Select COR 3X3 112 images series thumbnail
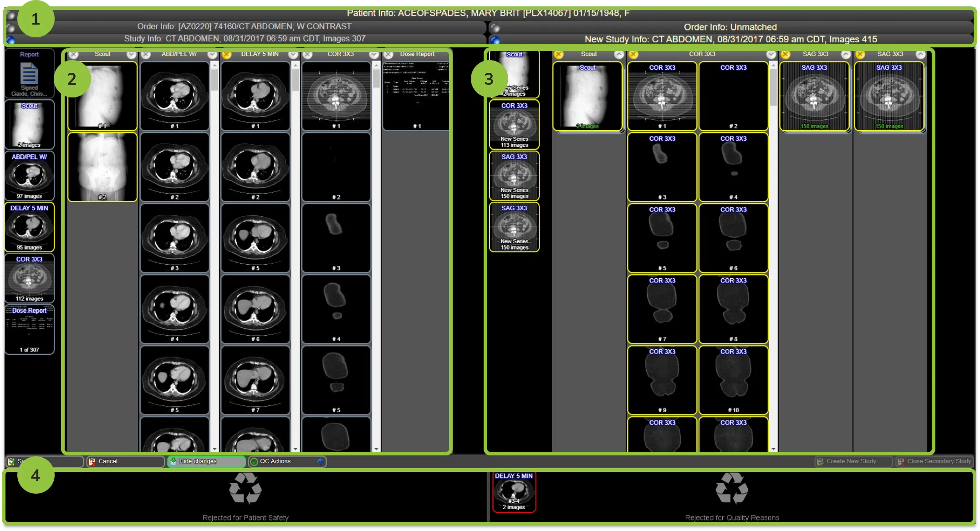This screenshot has height=531, width=980. (30, 279)
